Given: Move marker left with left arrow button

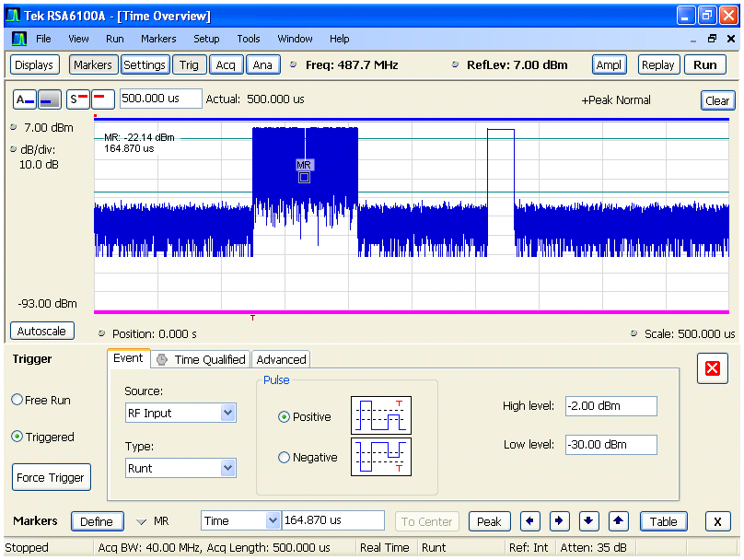Looking at the screenshot, I should point(530,521).
